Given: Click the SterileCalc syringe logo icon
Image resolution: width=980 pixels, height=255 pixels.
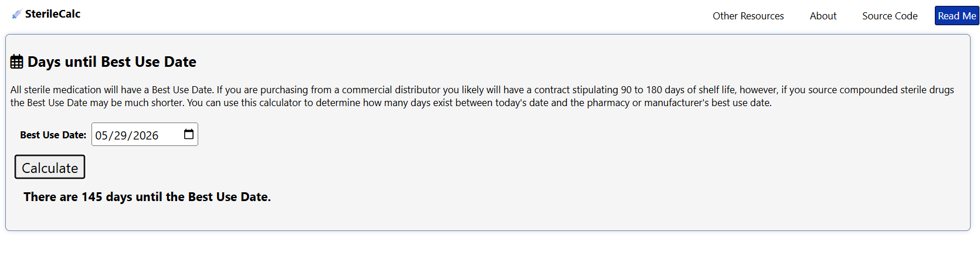Looking at the screenshot, I should pyautogui.click(x=16, y=14).
